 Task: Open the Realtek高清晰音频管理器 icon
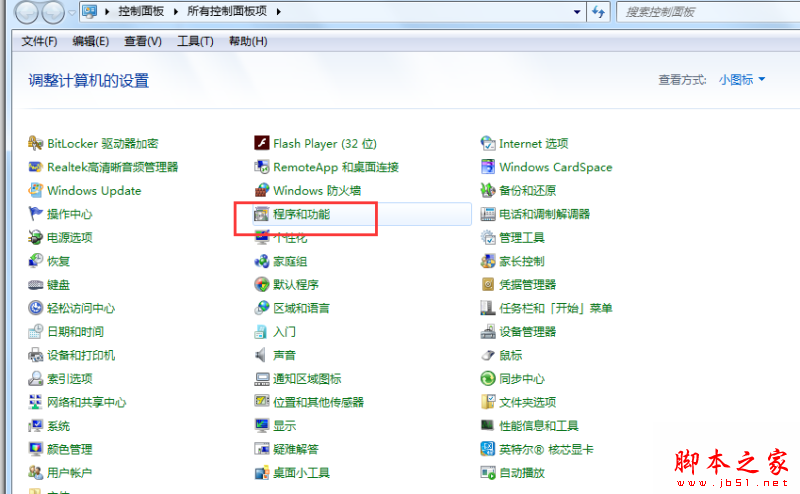point(35,167)
